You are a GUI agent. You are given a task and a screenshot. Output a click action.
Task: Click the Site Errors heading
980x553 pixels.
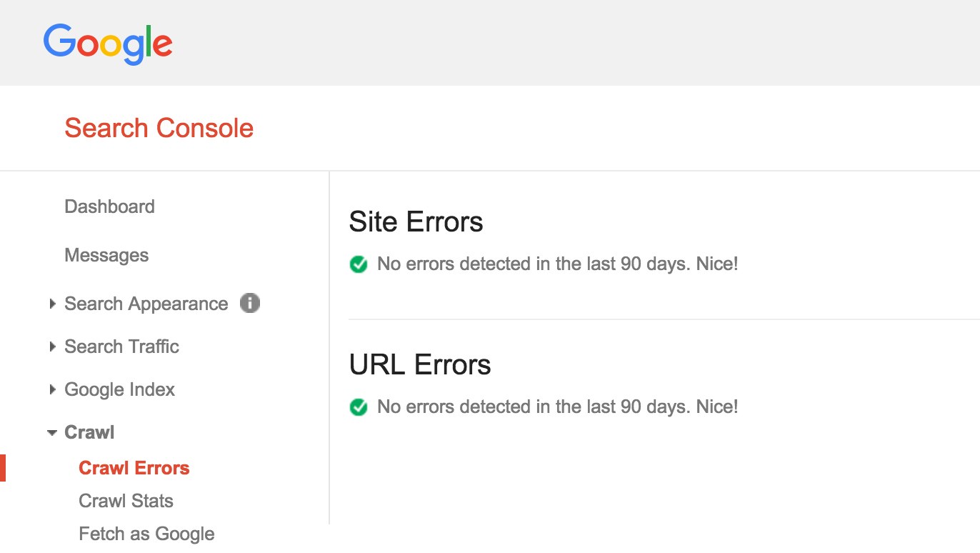(x=416, y=221)
